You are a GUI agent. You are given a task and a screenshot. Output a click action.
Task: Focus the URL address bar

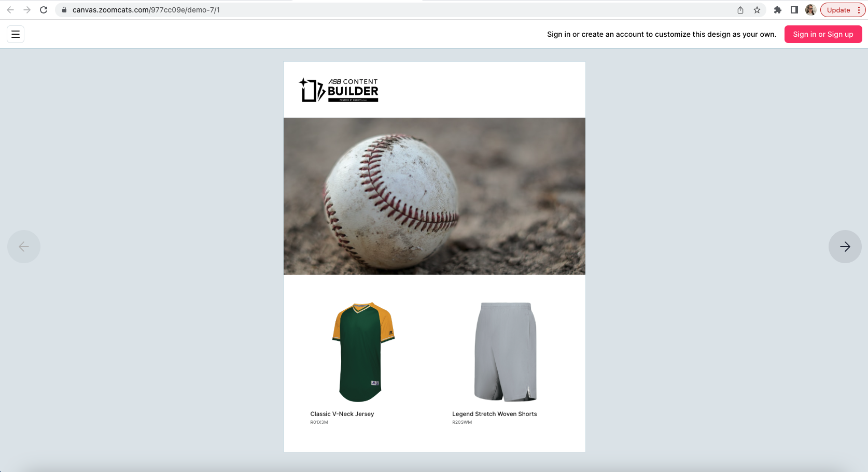[x=363, y=10]
